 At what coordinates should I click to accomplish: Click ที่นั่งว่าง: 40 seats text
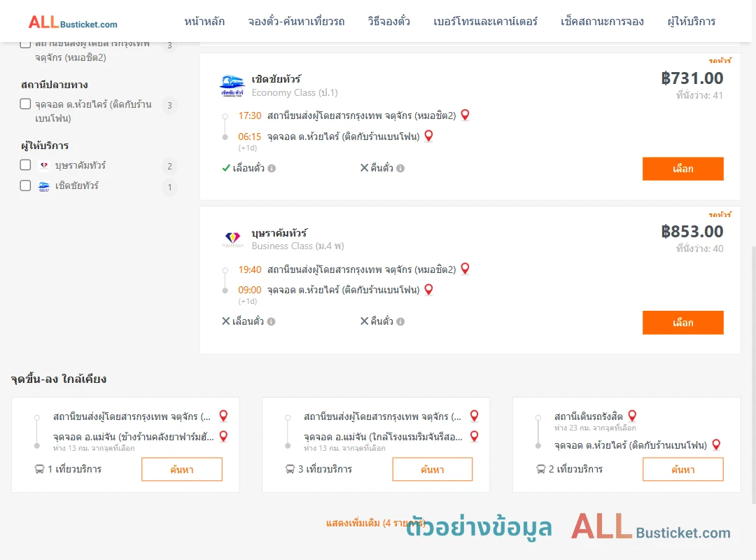(699, 248)
